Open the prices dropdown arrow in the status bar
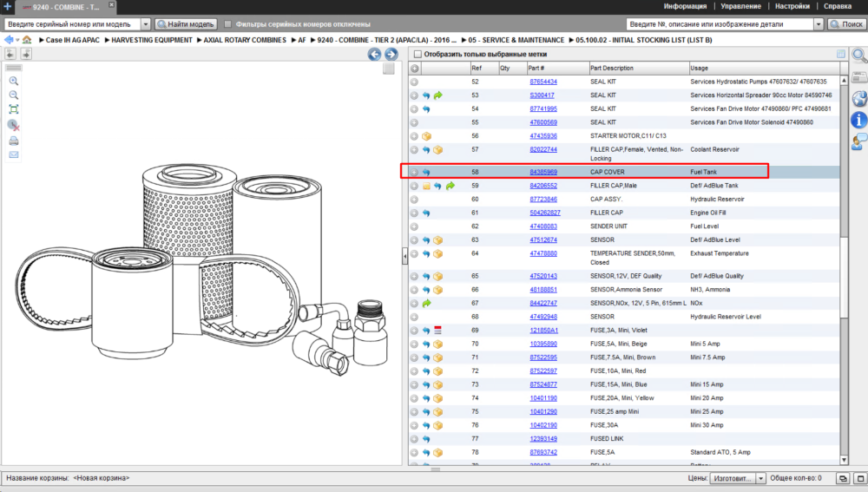The image size is (868, 492). coord(760,478)
